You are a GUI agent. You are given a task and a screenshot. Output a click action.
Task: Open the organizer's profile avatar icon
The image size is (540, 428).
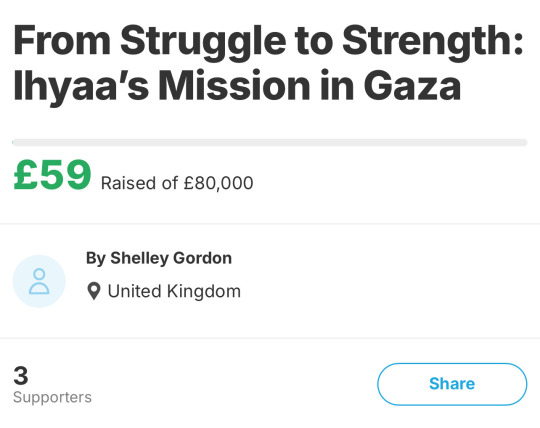[39, 281]
